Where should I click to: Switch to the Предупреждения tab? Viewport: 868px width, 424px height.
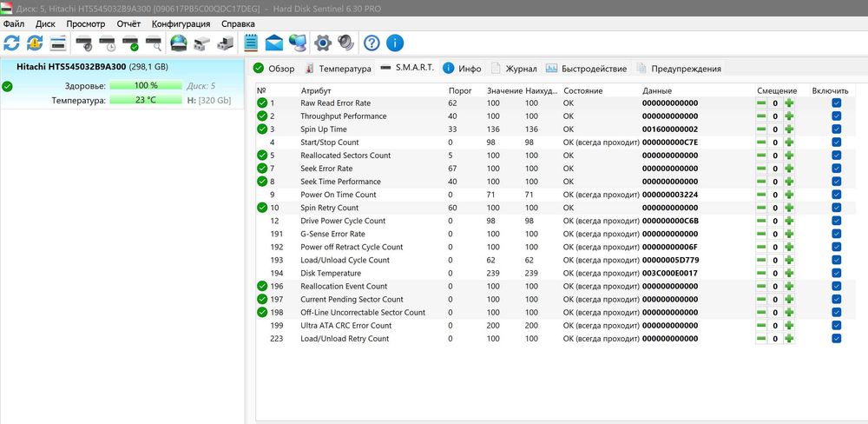[680, 69]
